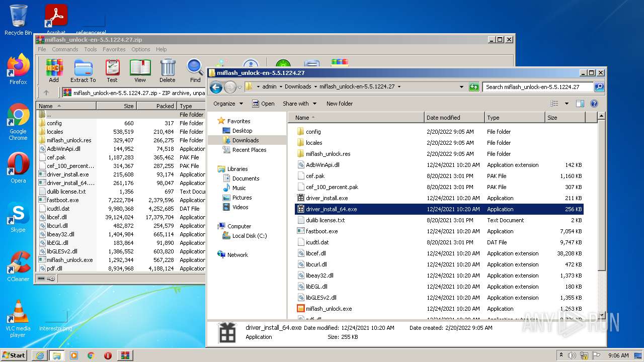Refresh the Explorer address bar
The image size is (644, 362).
[474, 87]
